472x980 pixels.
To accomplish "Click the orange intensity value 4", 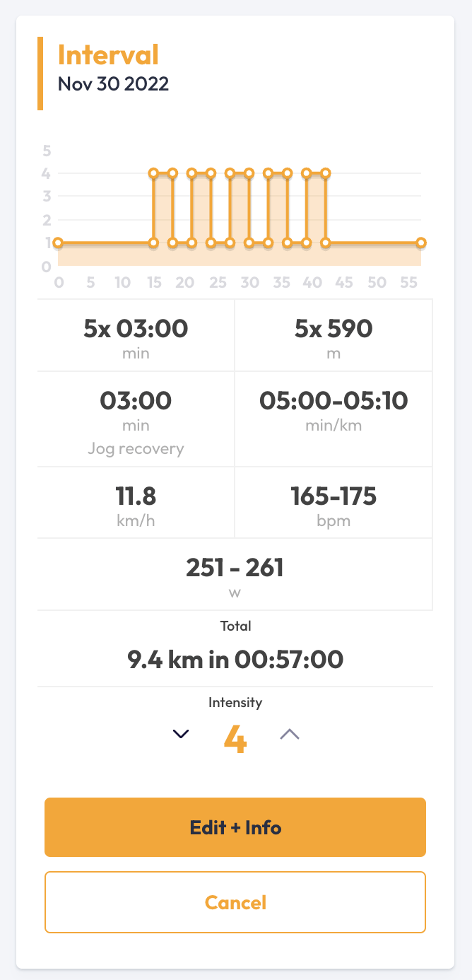I will [x=235, y=738].
